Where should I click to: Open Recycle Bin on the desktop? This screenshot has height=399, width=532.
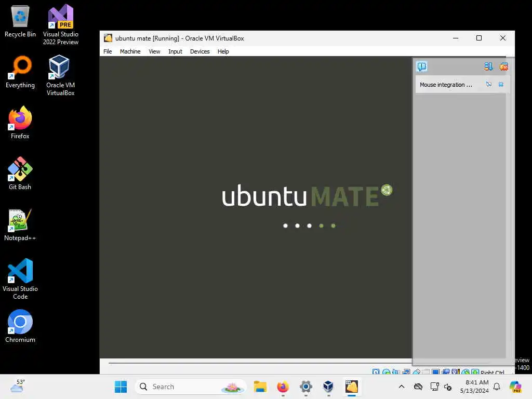click(20, 21)
